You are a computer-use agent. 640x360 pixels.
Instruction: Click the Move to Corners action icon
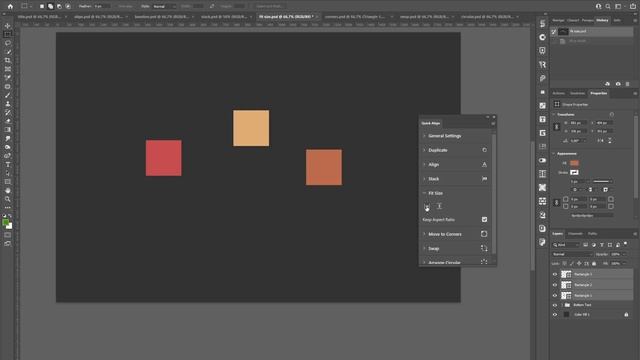point(484,234)
